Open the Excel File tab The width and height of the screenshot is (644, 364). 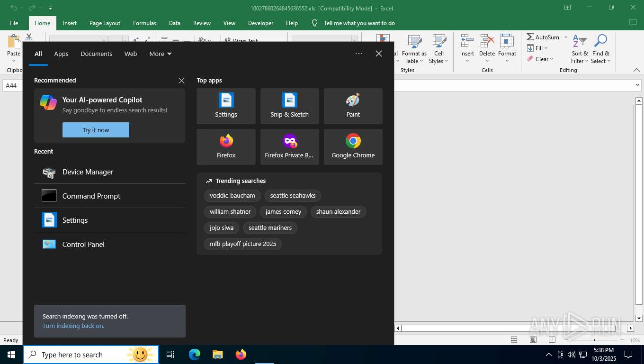tap(14, 23)
